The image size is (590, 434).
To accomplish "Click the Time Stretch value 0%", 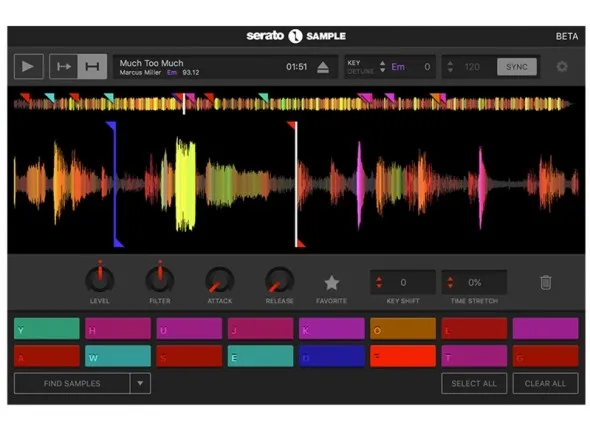I will tap(474, 282).
